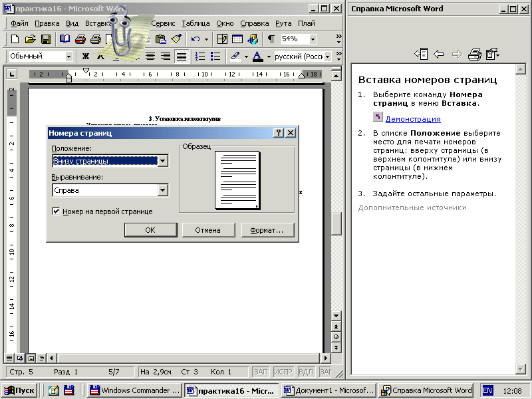The width and height of the screenshot is (532, 399).
Task: Click the tab-stop selector on the ruler corner
Action: (12, 74)
